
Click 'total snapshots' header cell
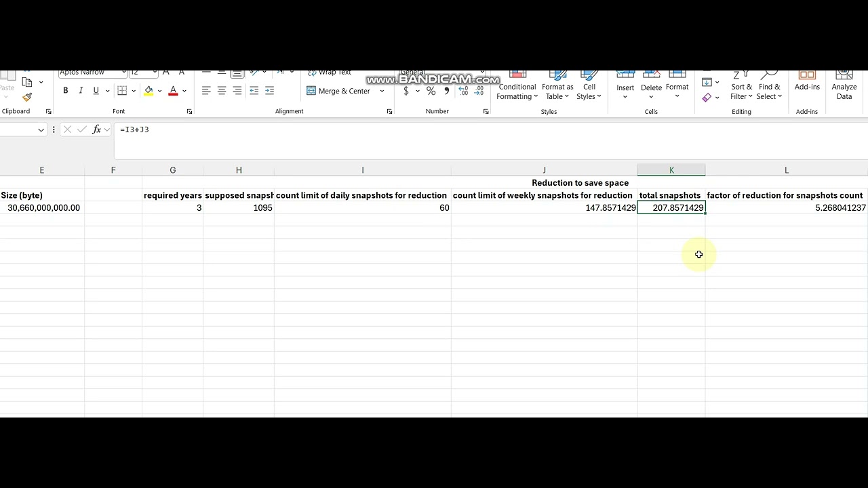coord(671,195)
